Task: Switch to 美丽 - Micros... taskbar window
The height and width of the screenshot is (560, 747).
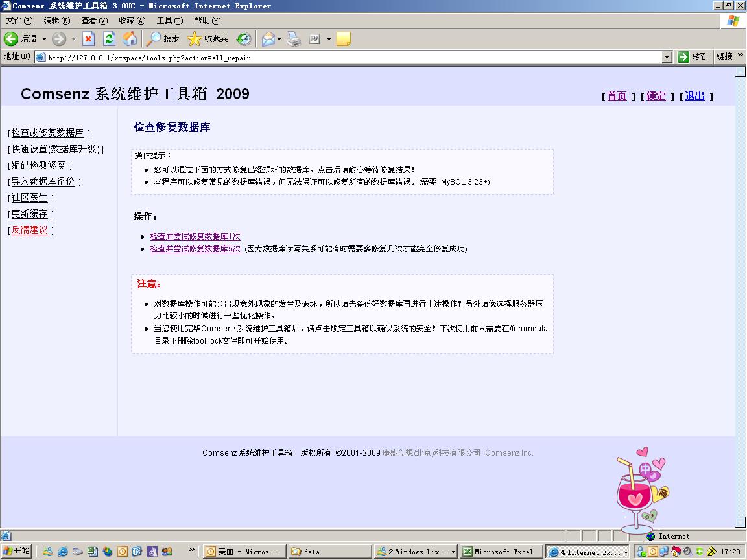Action: 244,552
